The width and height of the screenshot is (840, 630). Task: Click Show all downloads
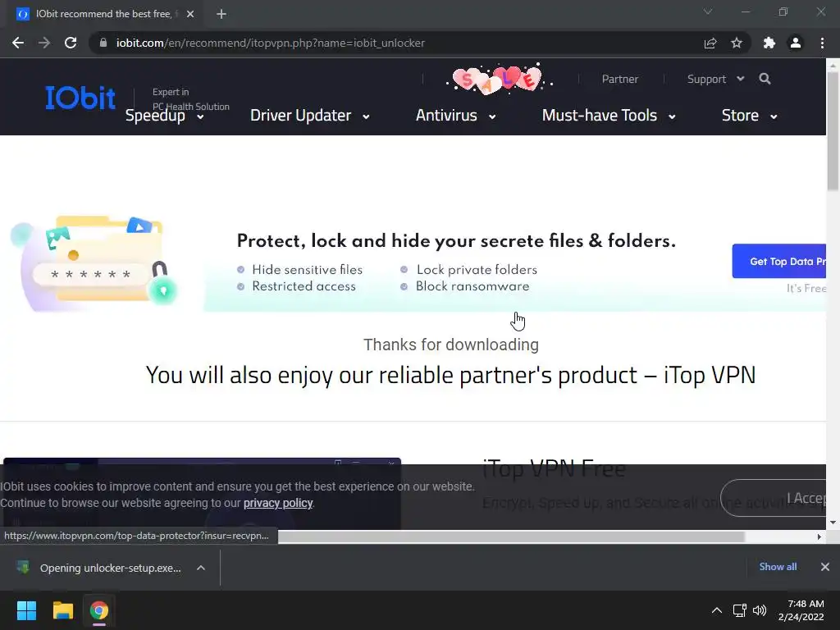click(778, 566)
